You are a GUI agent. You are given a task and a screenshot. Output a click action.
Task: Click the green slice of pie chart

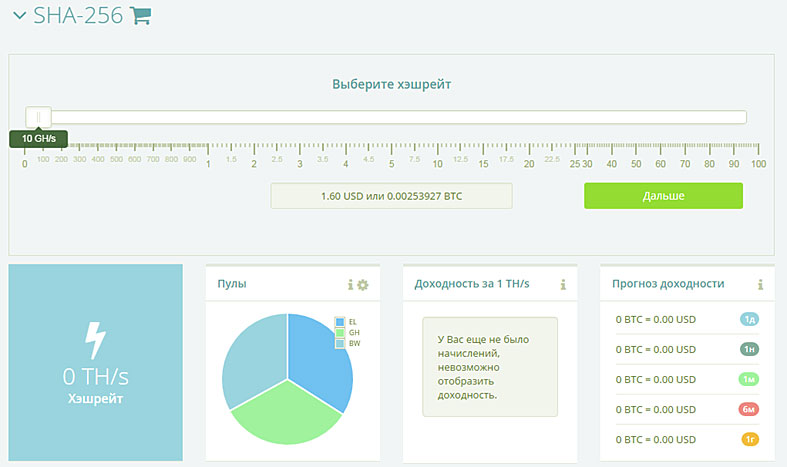pos(285,415)
